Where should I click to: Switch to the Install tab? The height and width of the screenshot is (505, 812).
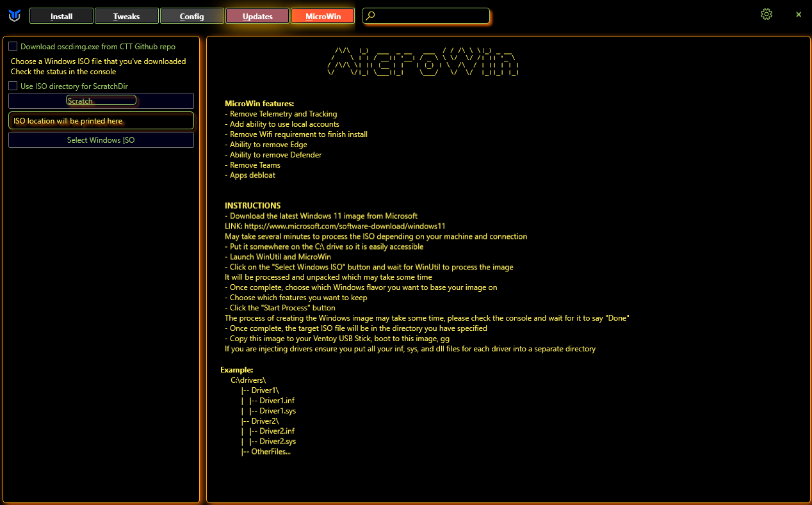[61, 16]
